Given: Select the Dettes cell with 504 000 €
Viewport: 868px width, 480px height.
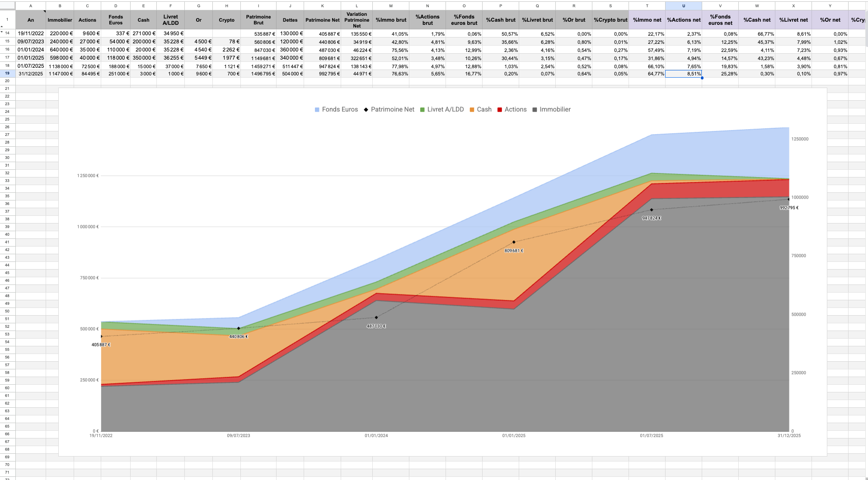Looking at the screenshot, I should [290, 74].
